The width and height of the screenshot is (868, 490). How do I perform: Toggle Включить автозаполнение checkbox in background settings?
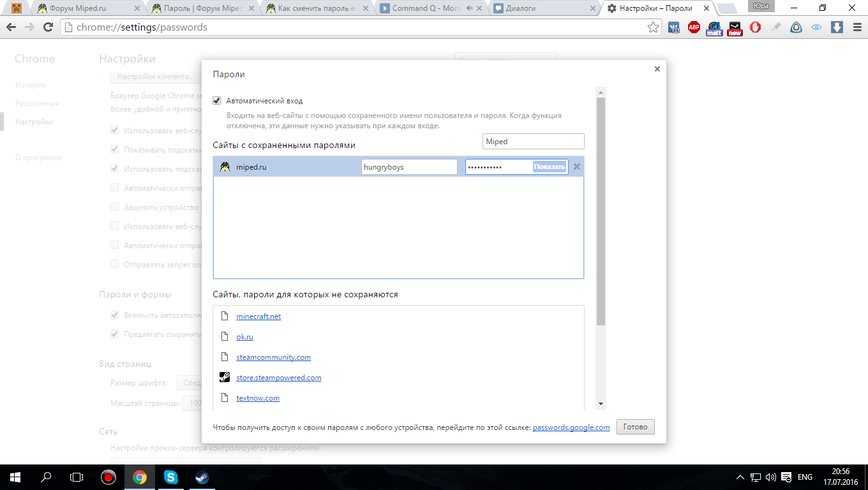coord(115,315)
